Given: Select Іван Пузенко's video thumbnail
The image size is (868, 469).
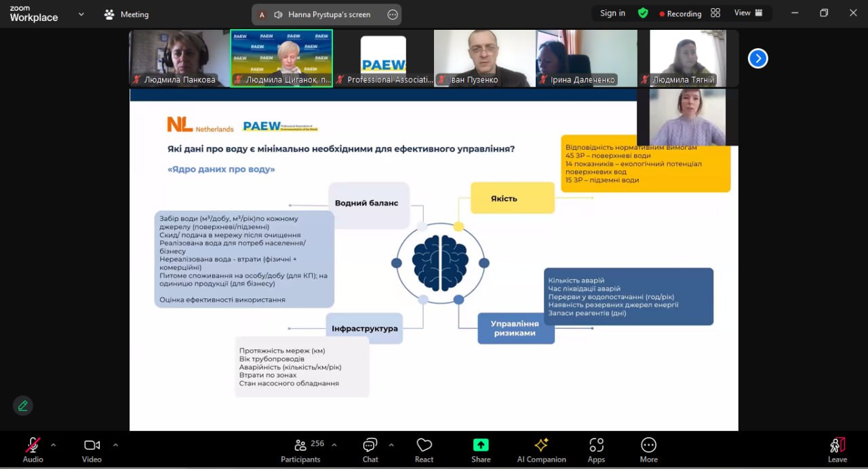Looking at the screenshot, I should pos(484,58).
